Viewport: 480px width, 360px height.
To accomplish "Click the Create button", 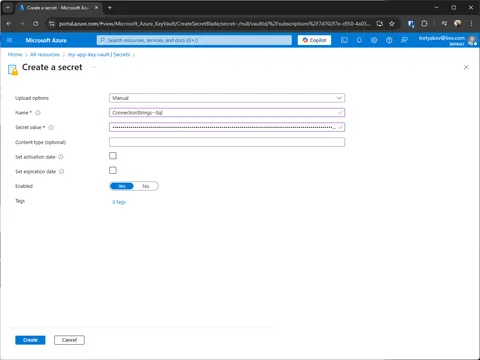I will point(30,340).
